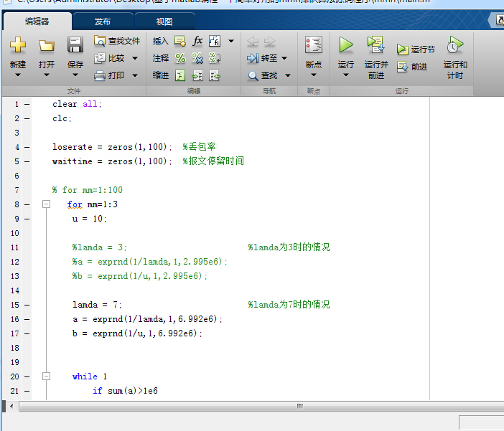The width and height of the screenshot is (504, 431).
Task: Set breakpoint at line 4 dash
Action: (x=27, y=147)
